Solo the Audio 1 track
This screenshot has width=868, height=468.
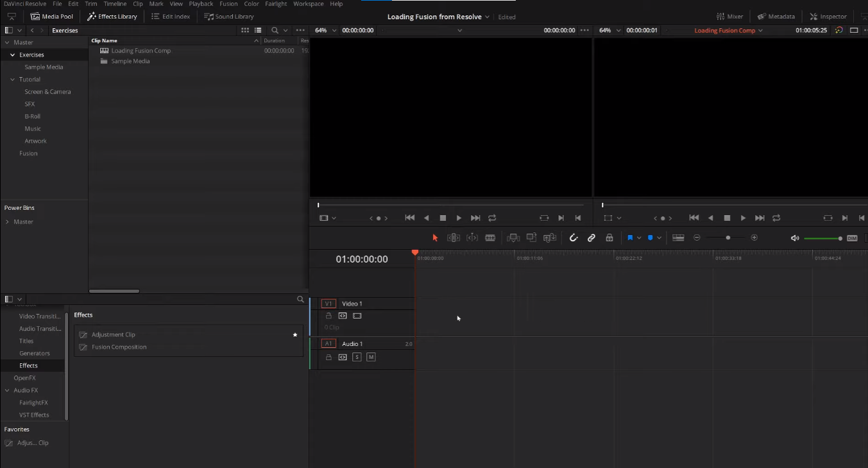pos(357,357)
